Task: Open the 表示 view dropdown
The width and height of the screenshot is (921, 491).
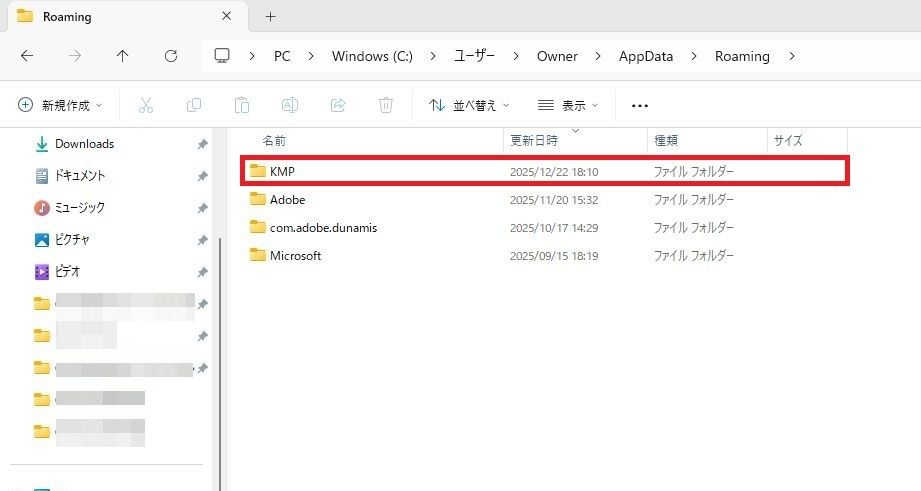Action: (x=567, y=105)
